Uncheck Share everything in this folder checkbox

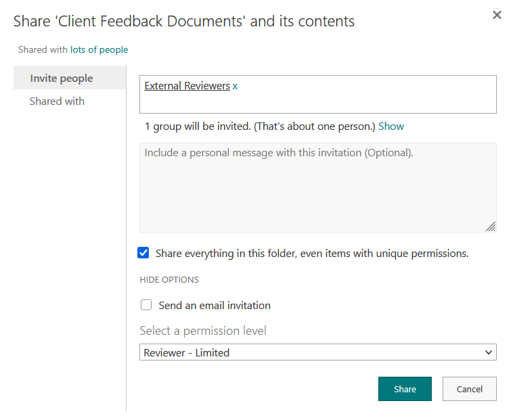pos(143,253)
